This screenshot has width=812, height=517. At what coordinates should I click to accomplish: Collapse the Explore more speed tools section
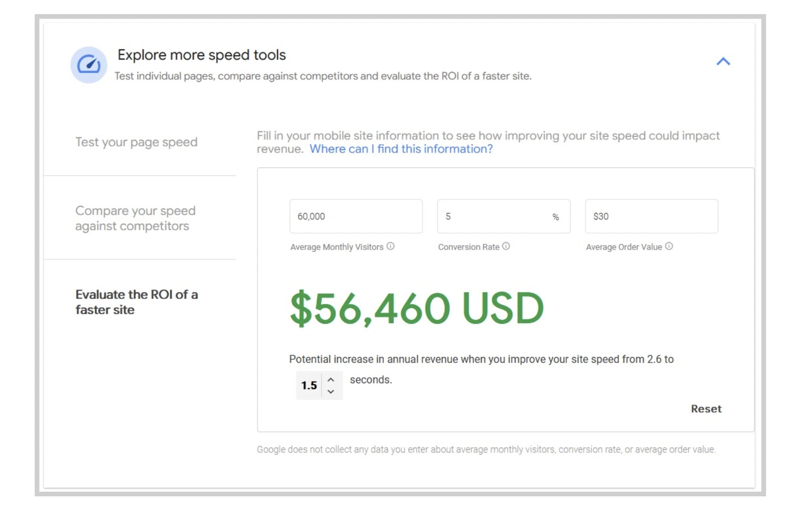723,61
